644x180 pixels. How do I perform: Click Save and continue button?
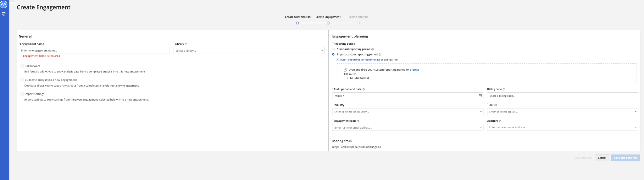tap(625, 158)
